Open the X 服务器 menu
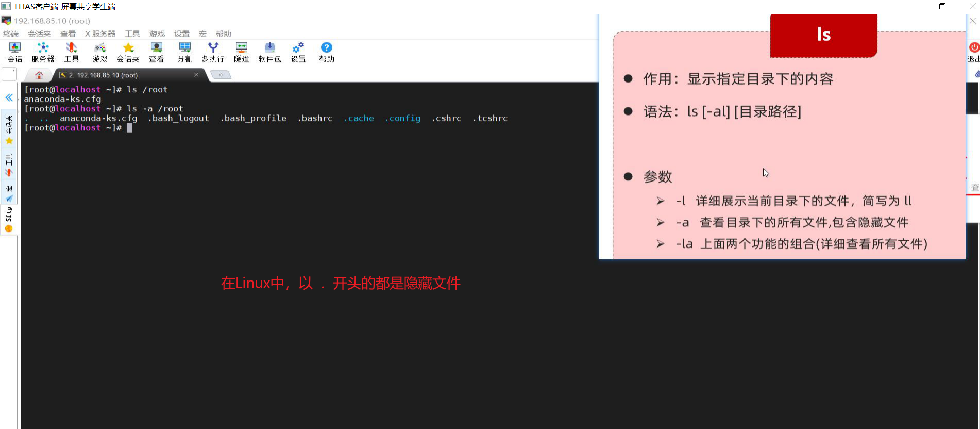This screenshot has width=980, height=429. 100,34
